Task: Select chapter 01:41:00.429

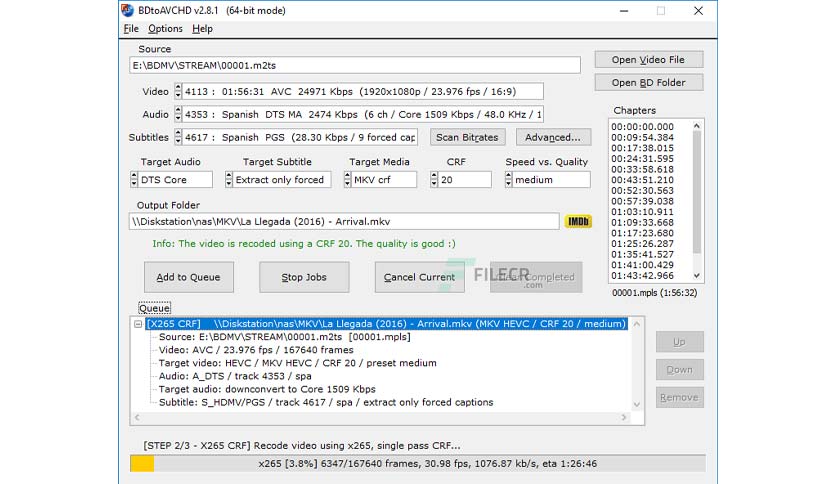Action: [642, 265]
